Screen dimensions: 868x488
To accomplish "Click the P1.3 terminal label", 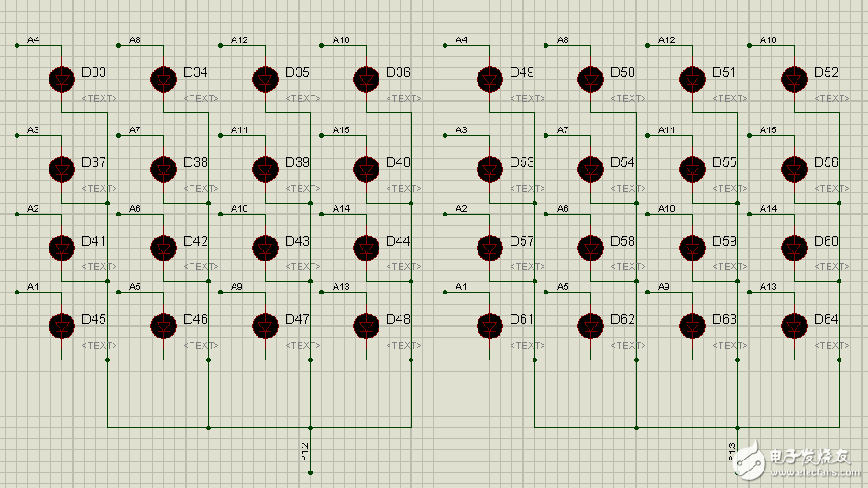I will tap(731, 450).
